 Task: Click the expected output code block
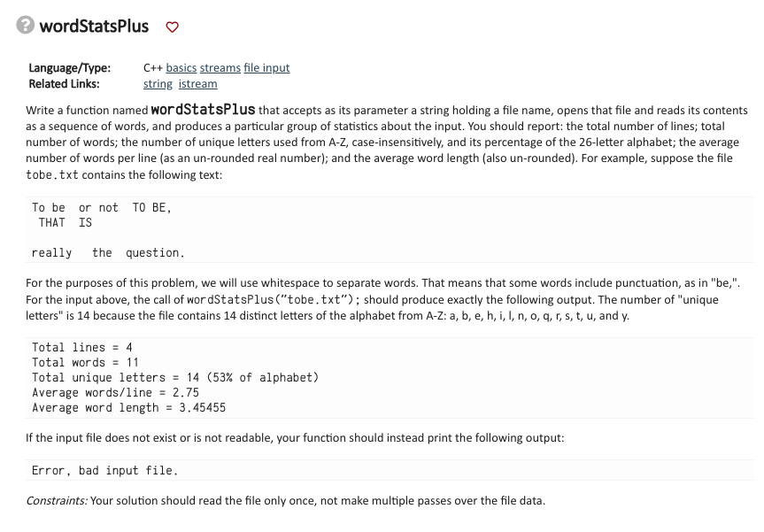coord(381,377)
